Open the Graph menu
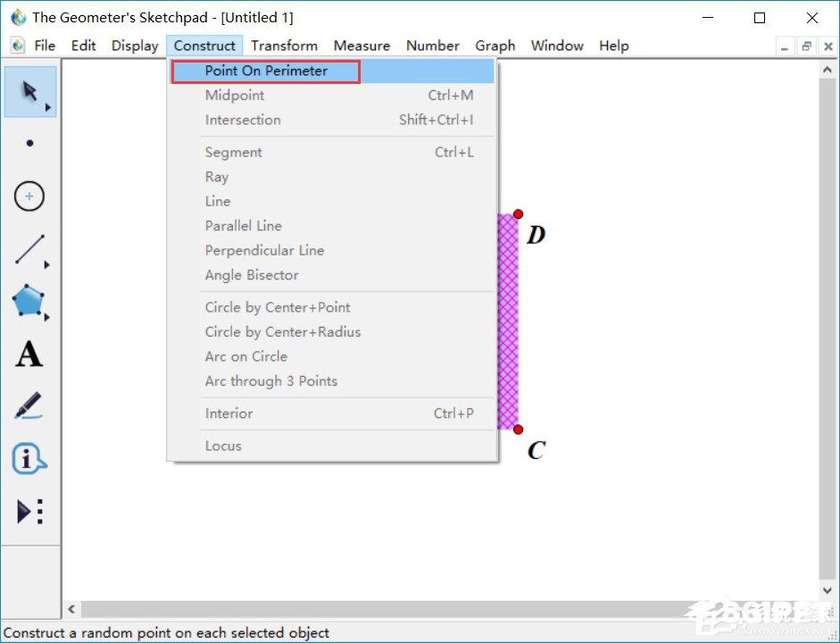The height and width of the screenshot is (643, 840). coord(495,46)
